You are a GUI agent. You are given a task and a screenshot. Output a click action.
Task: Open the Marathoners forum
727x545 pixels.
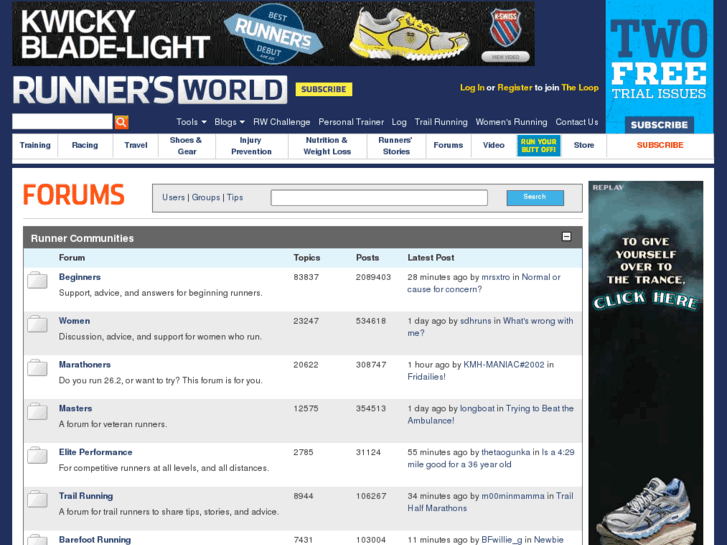coord(84,365)
